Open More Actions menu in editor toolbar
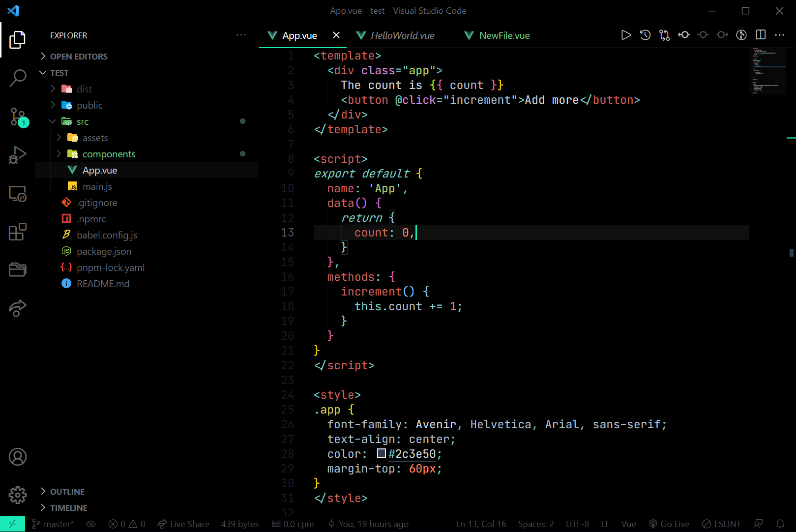 [x=780, y=35]
